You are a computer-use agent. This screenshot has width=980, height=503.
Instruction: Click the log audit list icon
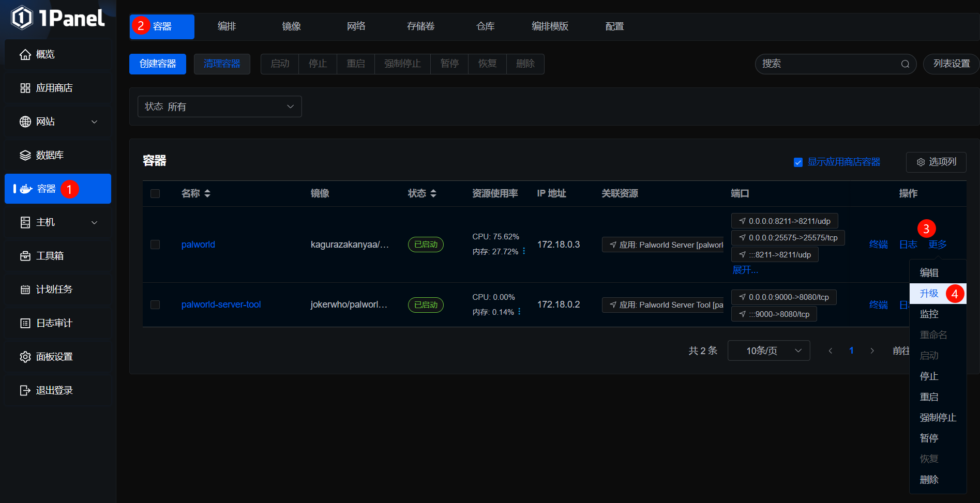point(25,323)
